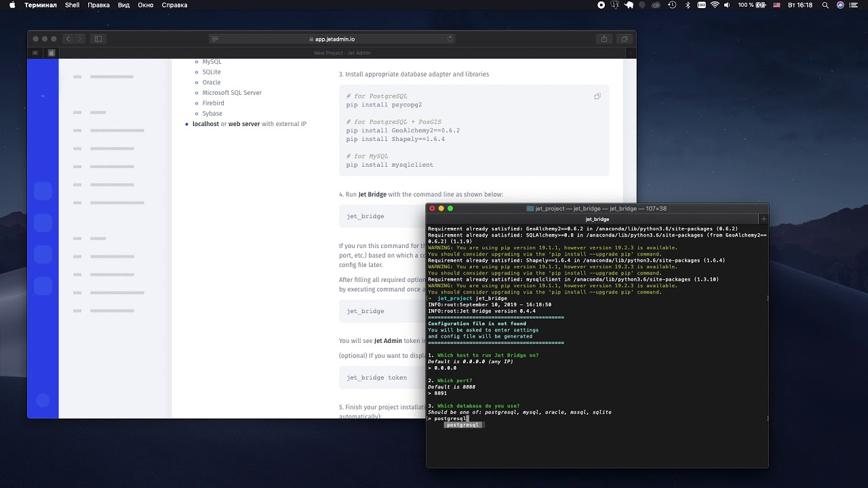
Task: Click the Sybase list item
Action: click(212, 113)
